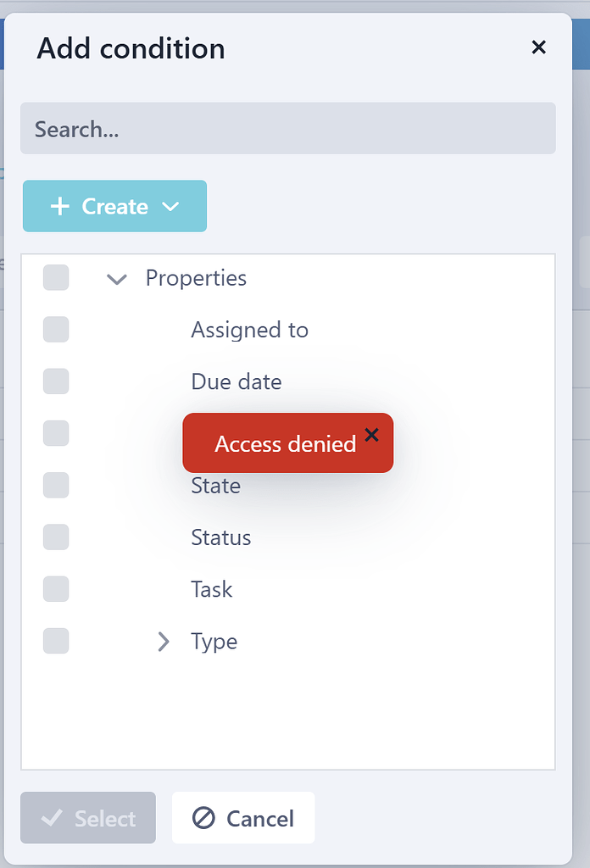Check the Task checkbox

point(56,588)
